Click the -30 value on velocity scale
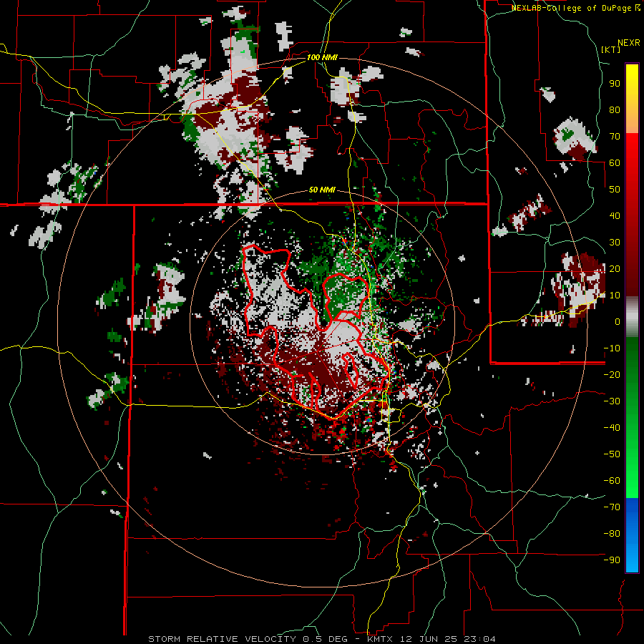The height and width of the screenshot is (644, 644). click(612, 401)
